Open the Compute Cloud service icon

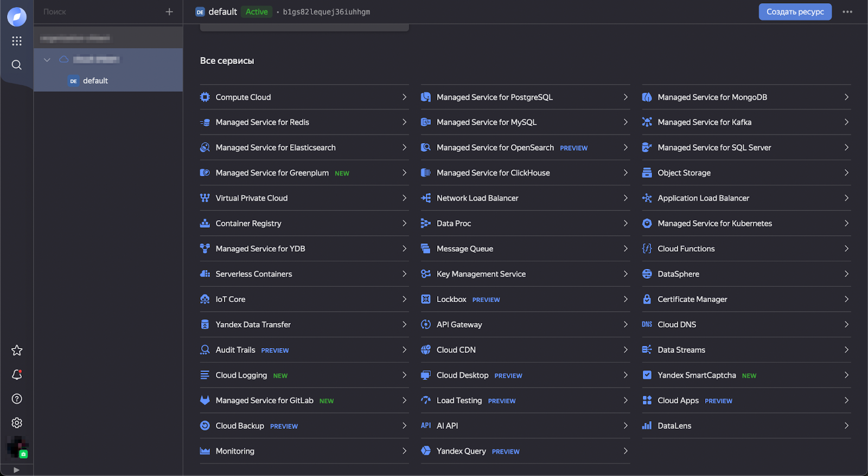205,97
